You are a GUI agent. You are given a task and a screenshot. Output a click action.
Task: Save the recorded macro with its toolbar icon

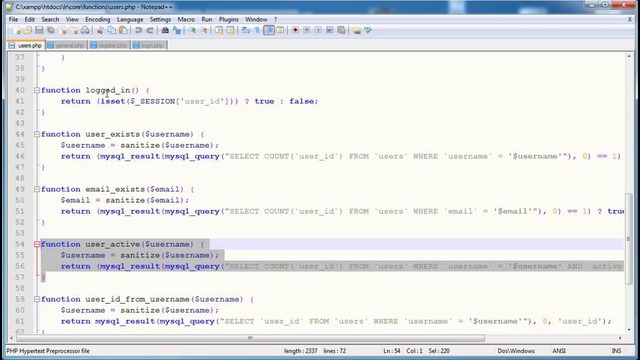point(341,31)
